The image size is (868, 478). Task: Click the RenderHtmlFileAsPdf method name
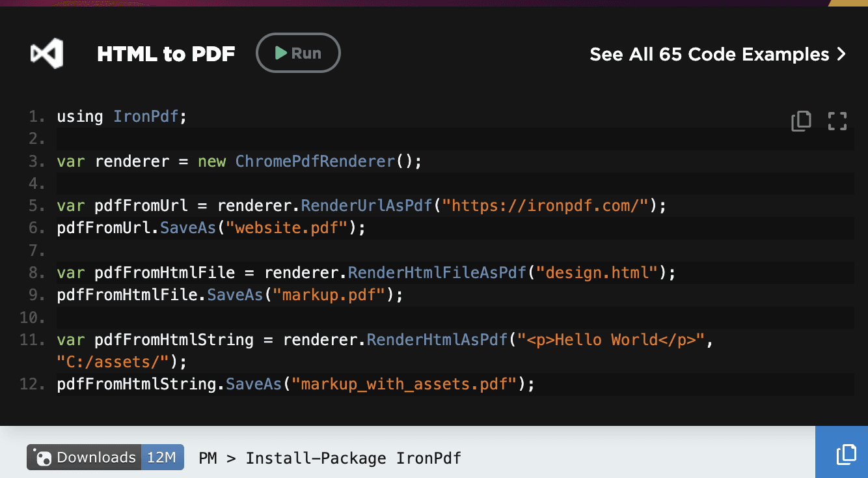[437, 272]
